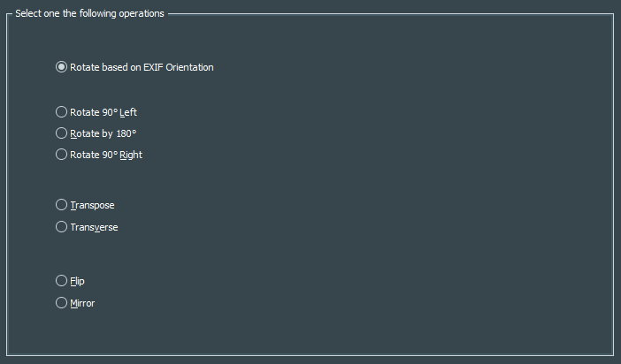
Task: Select the Transverse radio button
Action: tap(61, 227)
